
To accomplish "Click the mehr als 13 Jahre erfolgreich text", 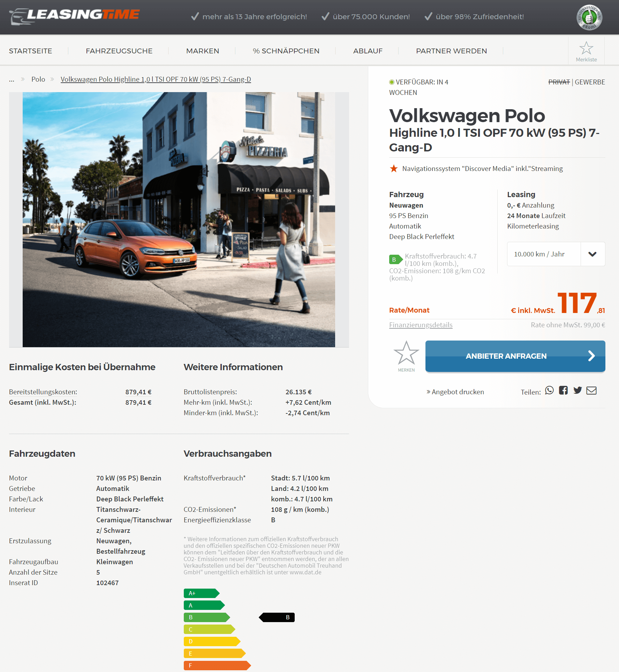I will (x=255, y=17).
